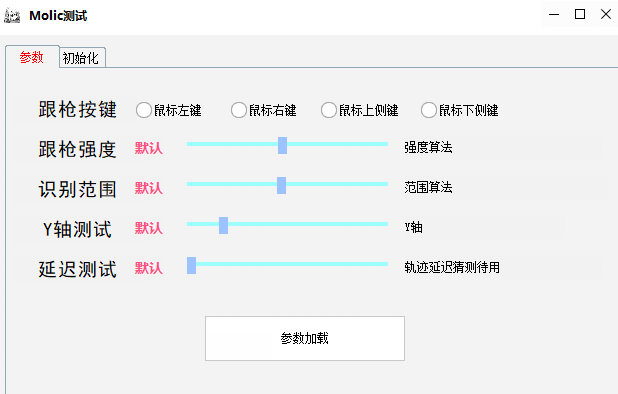Maximize the Molic测试 window
This screenshot has width=618, height=394.
point(580,15)
